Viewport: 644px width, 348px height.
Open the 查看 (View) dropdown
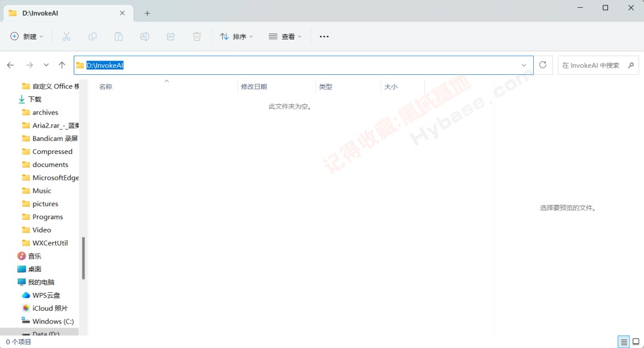coord(285,37)
